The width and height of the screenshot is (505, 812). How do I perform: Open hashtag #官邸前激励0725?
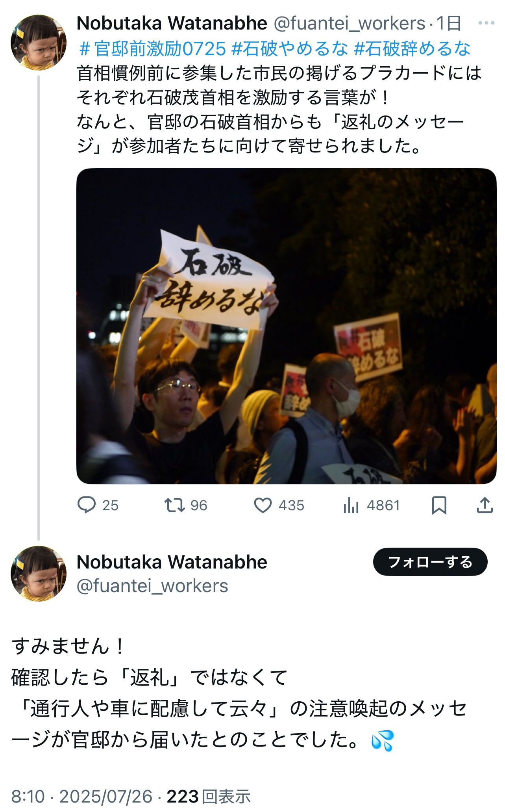(153, 49)
